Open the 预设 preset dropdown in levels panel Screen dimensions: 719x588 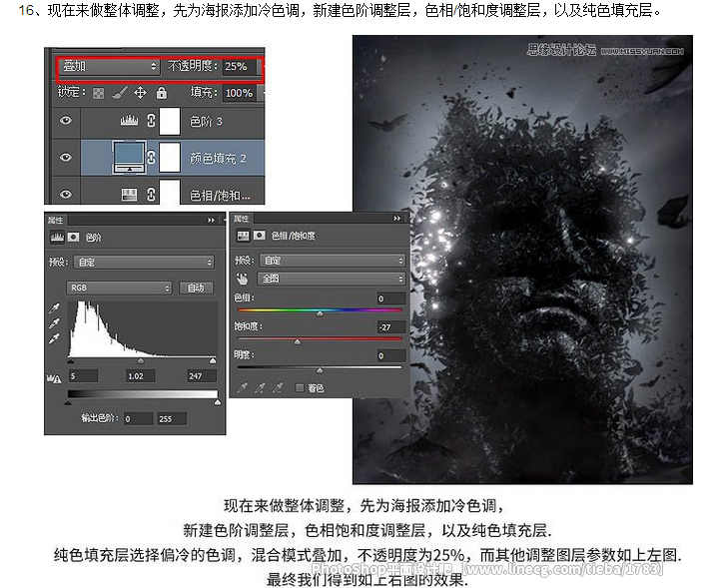[x=144, y=263]
